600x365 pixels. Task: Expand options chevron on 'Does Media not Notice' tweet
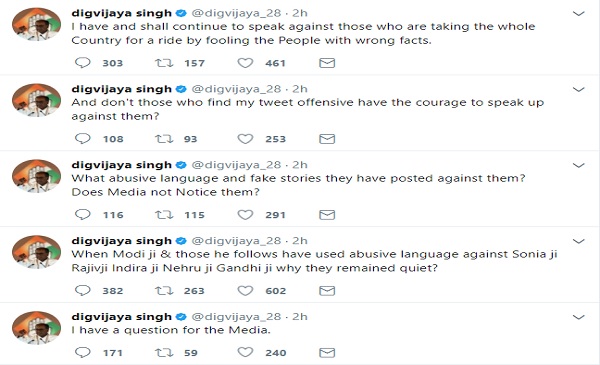[578, 165]
